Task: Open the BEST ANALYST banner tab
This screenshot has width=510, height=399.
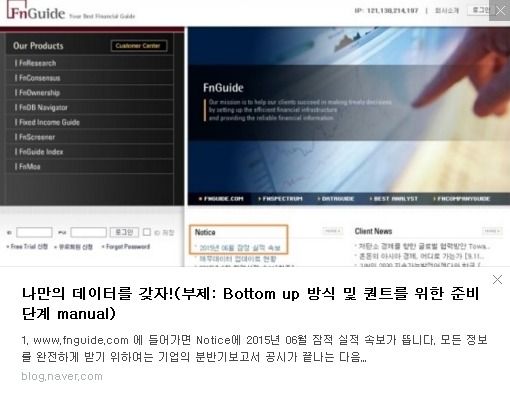Action: [393, 199]
